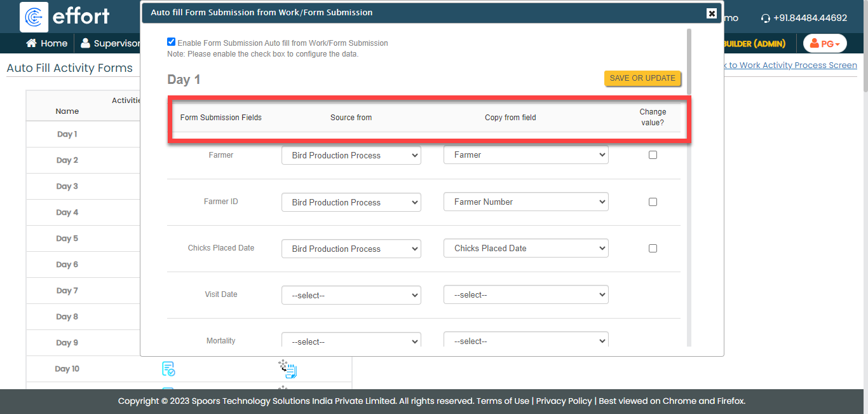Check Change value for Chicks Placed Date
Viewport: 868px width, 414px height.
tap(653, 249)
